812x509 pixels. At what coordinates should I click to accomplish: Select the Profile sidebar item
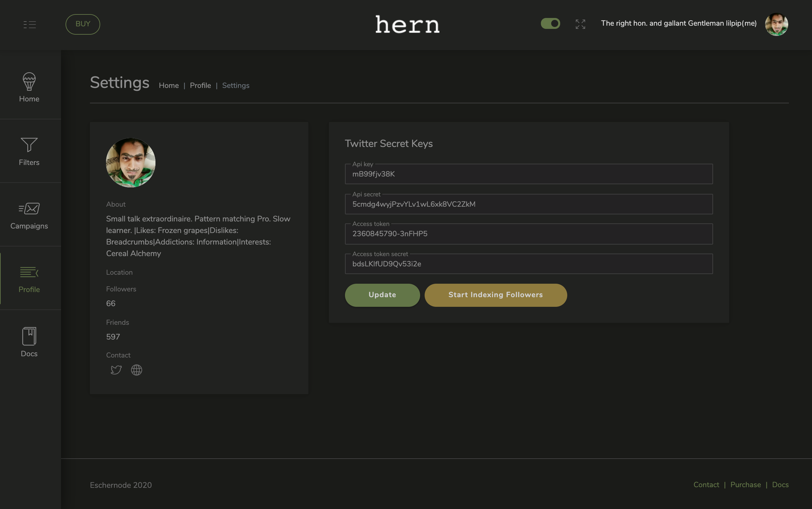[29, 278]
